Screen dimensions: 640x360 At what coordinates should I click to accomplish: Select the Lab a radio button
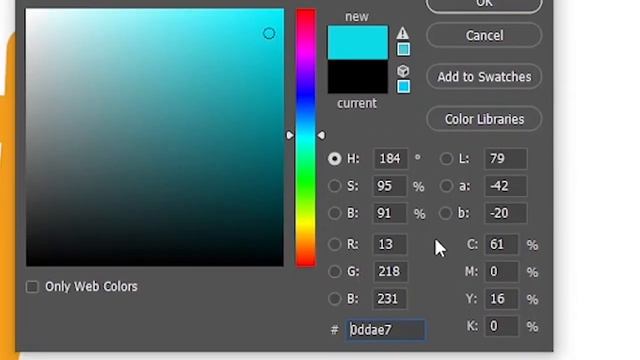446,186
